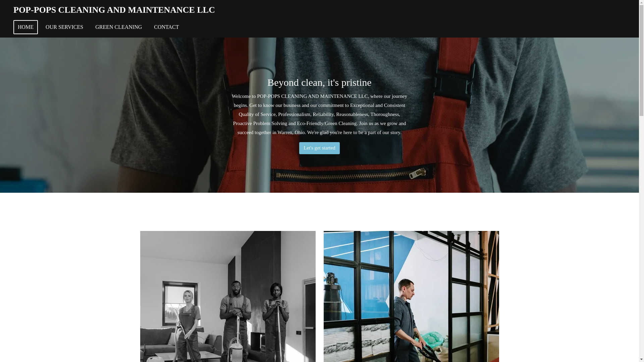Screen dimensions: 644x362
Task: Click the welcome paragraph text in the hero
Action: pyautogui.click(x=319, y=114)
